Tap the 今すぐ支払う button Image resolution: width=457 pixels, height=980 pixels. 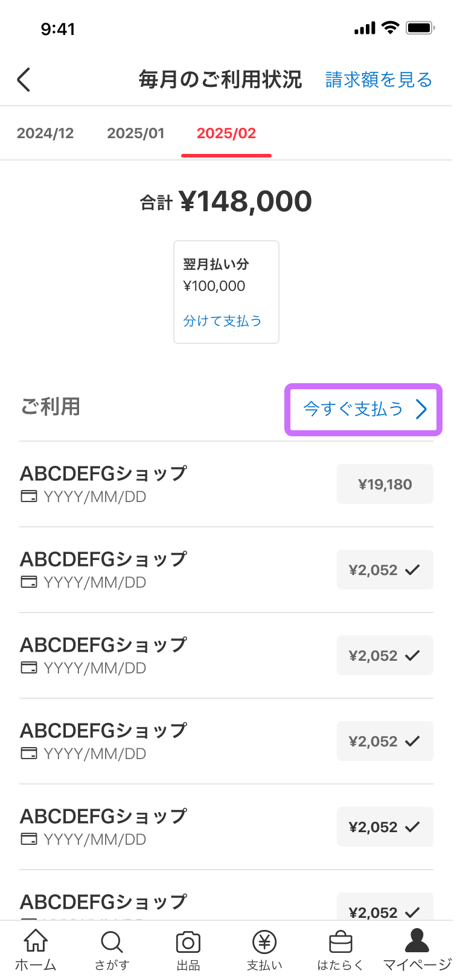(x=363, y=409)
